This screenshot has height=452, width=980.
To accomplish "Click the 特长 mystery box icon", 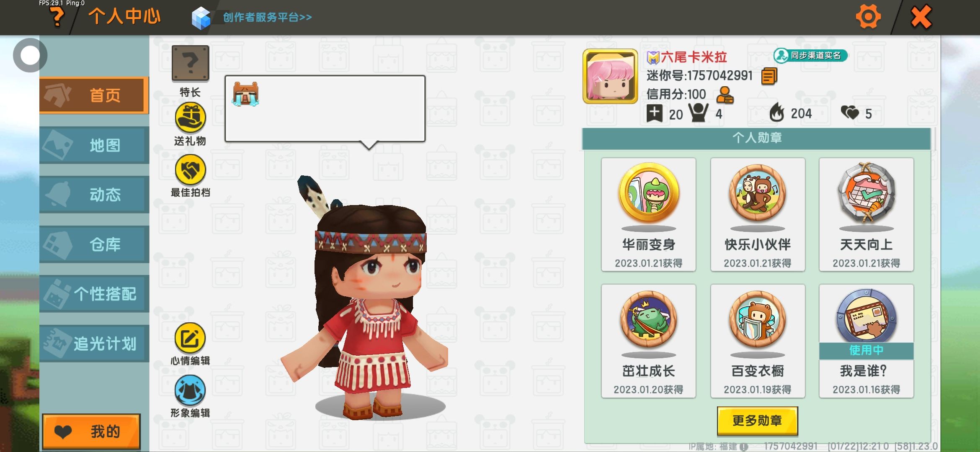I will (191, 63).
